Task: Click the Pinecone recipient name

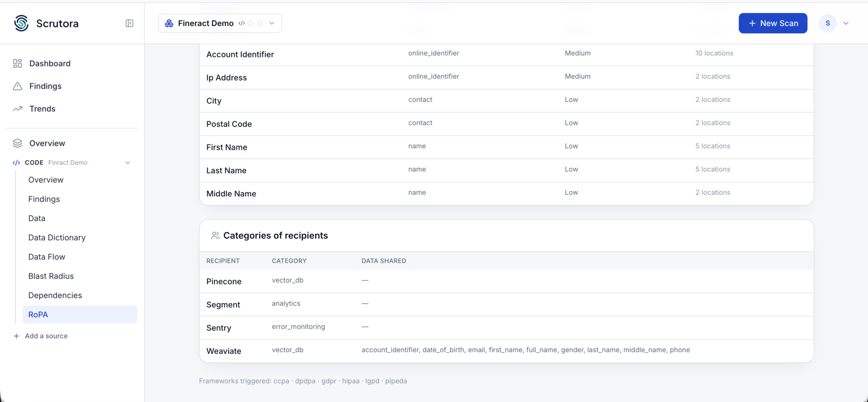Action: tap(224, 282)
